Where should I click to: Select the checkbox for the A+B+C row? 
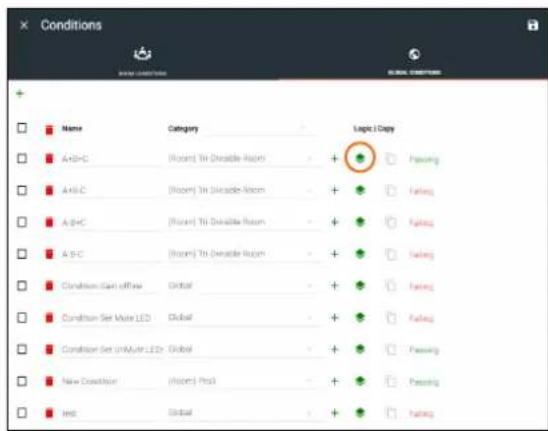22,158
